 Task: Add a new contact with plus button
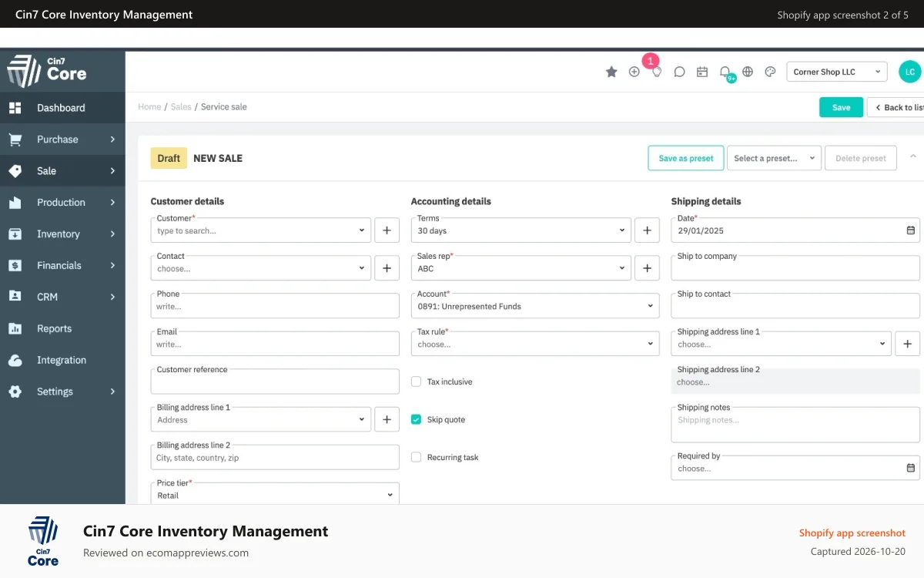click(387, 268)
